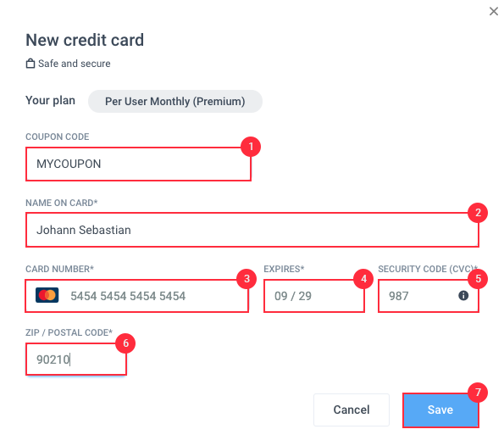
Task: Focus the Expires date field
Action: click(314, 296)
